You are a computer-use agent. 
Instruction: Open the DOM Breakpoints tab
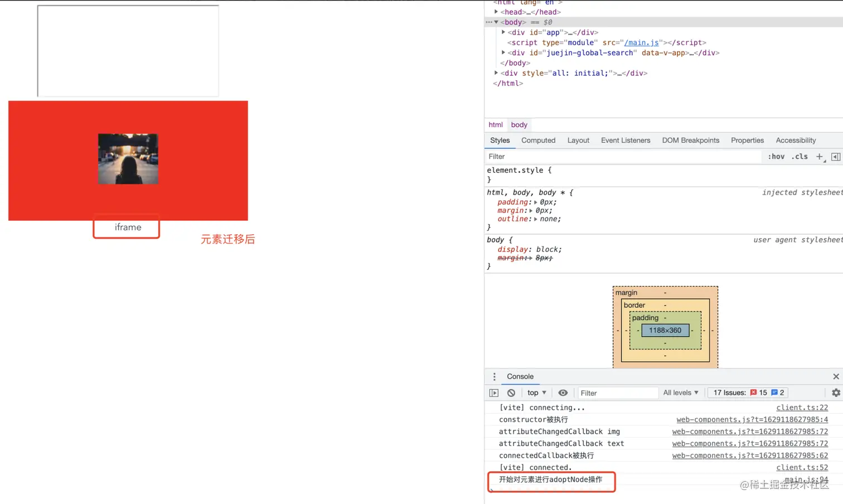pos(690,140)
